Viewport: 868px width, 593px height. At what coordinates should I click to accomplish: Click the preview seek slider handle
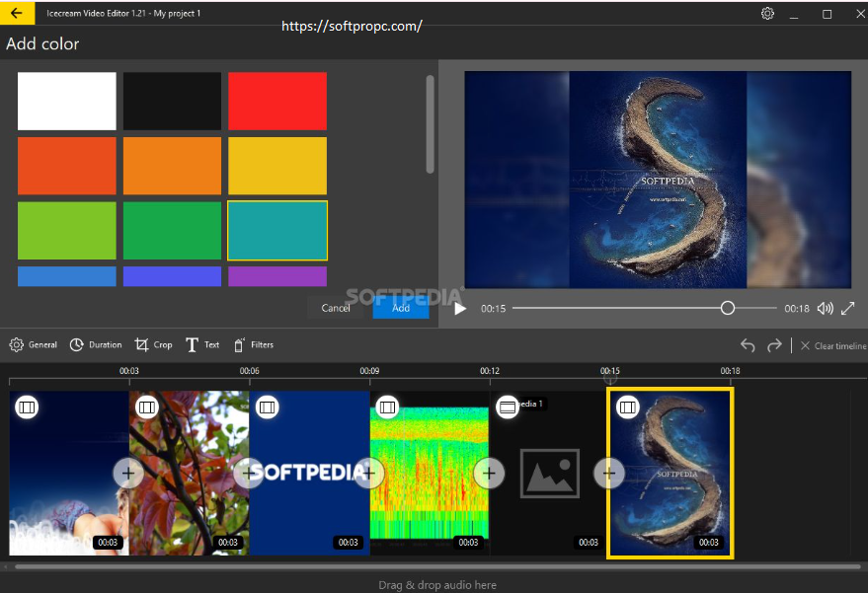coord(728,308)
